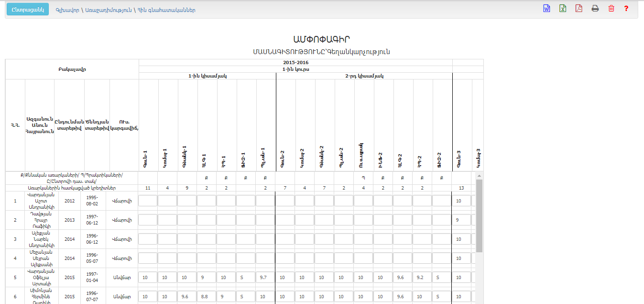Focus row 3's empty Գուն-2 grade field
Image resolution: width=644 pixels, height=304 pixels.
click(x=285, y=239)
